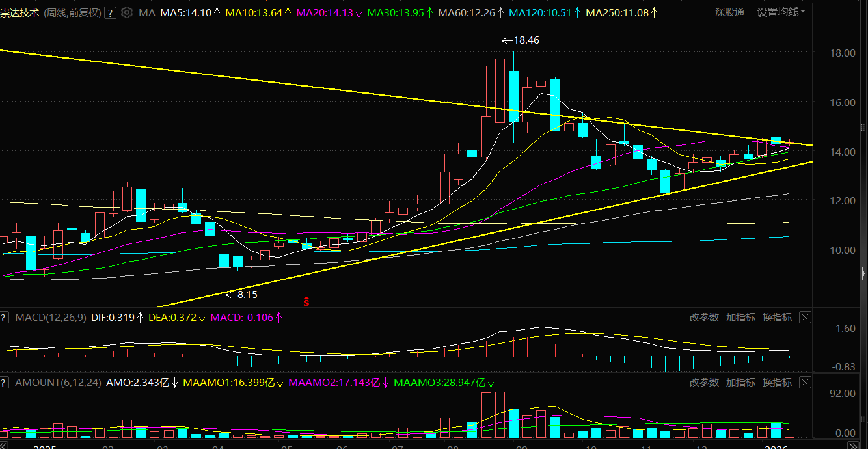Click the 0.00 amount axis label

[845, 433]
